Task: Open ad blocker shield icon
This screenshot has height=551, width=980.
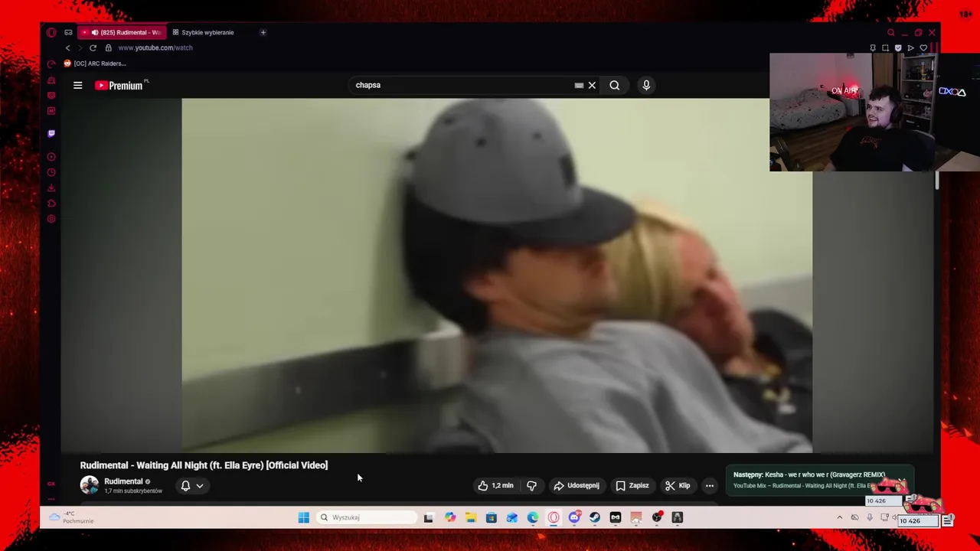Action: click(x=898, y=47)
